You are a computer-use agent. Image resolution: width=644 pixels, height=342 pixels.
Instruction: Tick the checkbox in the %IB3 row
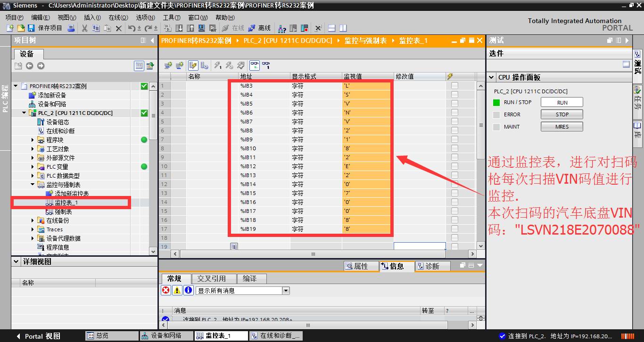[x=454, y=86]
